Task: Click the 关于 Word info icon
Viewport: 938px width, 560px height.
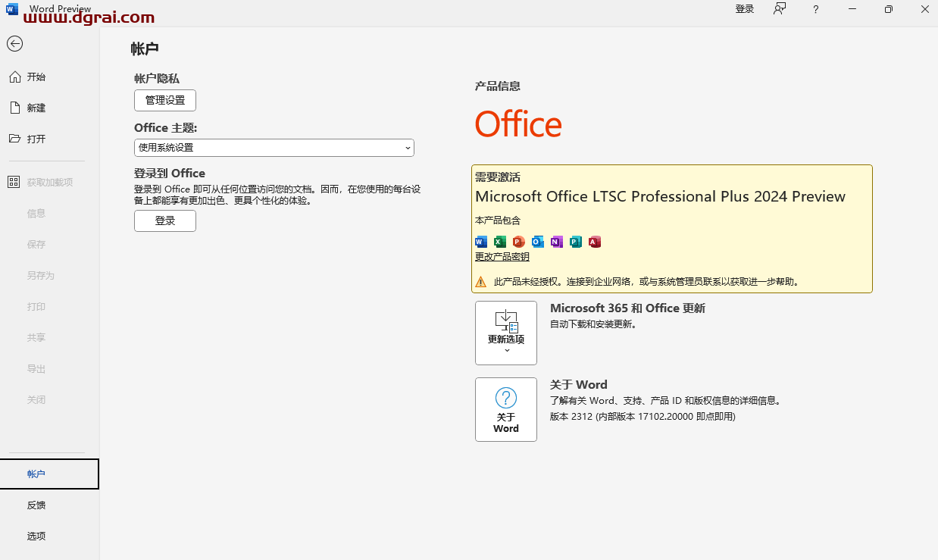Action: click(x=505, y=398)
